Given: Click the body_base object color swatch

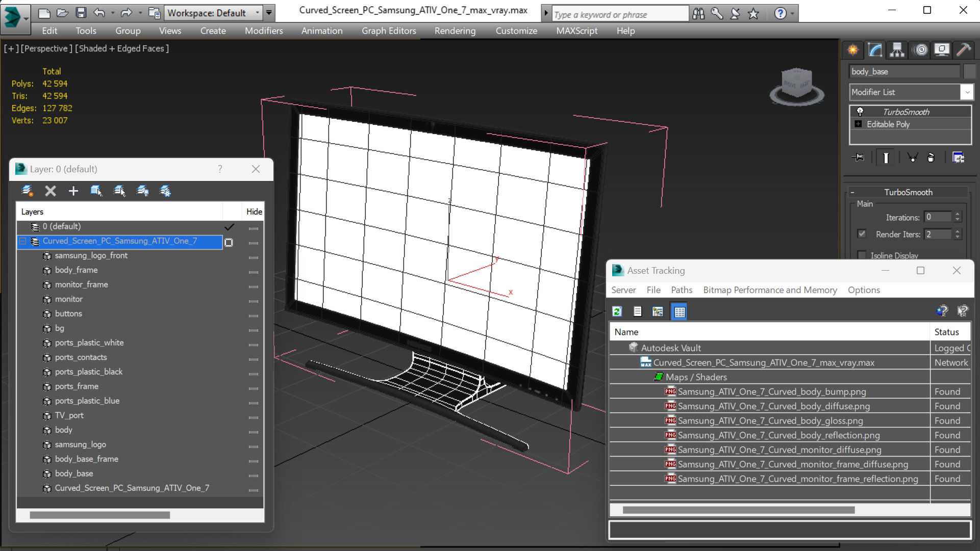Looking at the screenshot, I should point(969,71).
